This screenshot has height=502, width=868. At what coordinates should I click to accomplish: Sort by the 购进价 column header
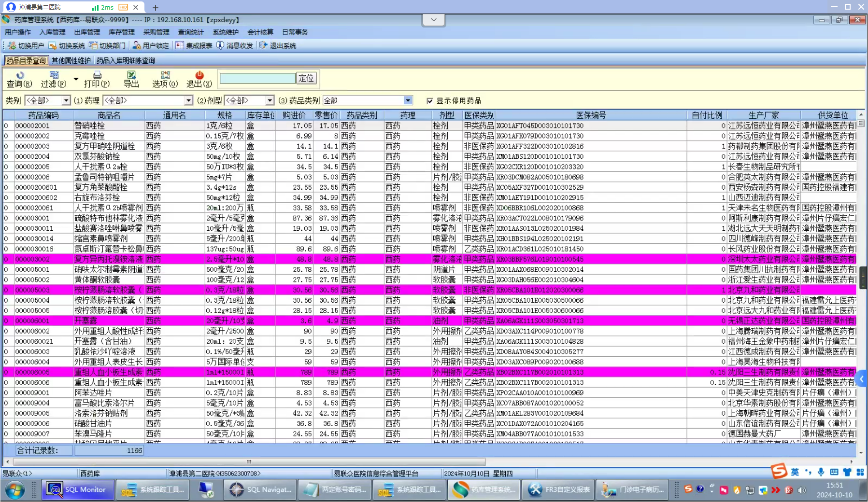[x=294, y=115]
